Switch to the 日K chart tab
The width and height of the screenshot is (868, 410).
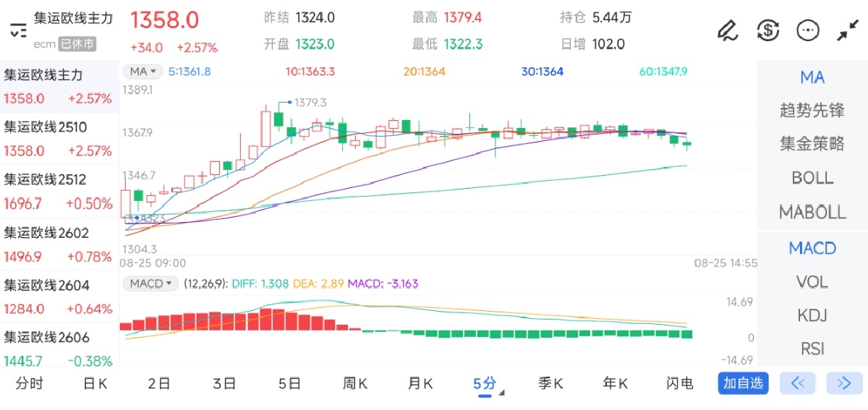95,383
